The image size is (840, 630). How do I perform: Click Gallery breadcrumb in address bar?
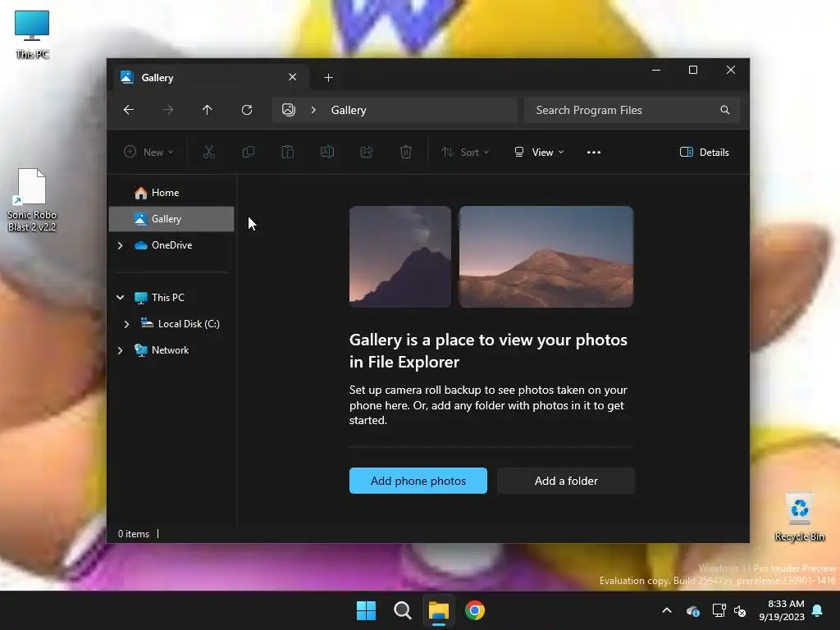349,110
